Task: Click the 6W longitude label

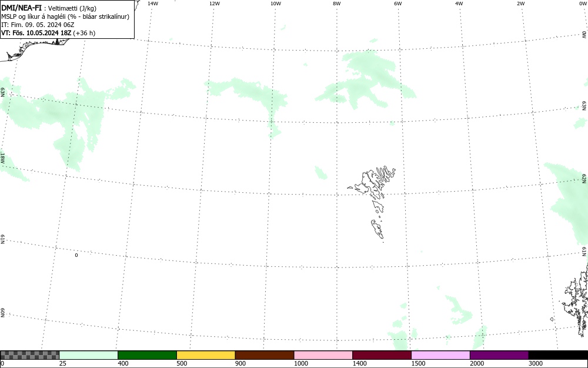Action: pyautogui.click(x=398, y=4)
